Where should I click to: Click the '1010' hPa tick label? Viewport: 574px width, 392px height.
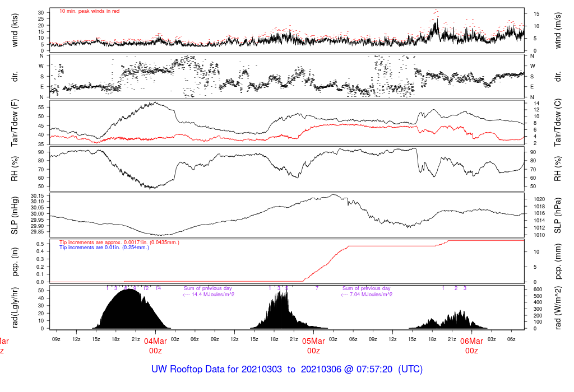pos(539,235)
